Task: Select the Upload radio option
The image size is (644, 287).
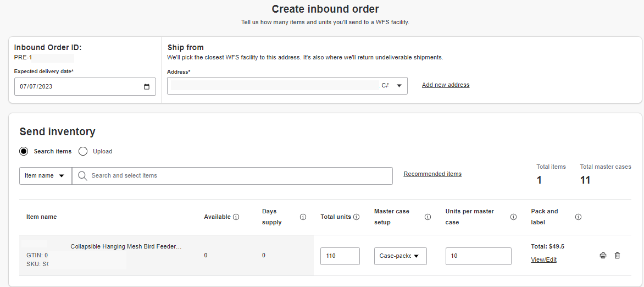Action: point(83,151)
